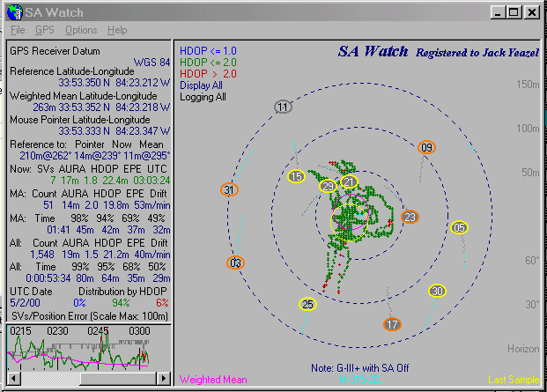Select satellite 25 yellow marker
The width and height of the screenshot is (547, 392).
(x=307, y=305)
